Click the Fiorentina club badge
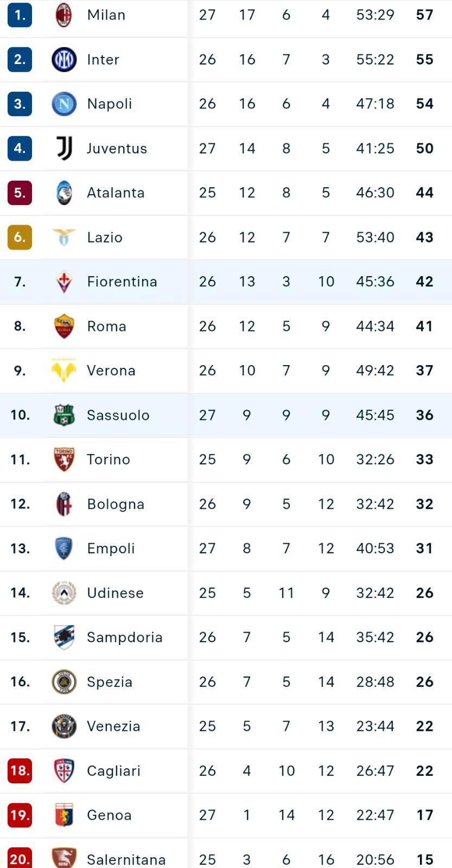The width and height of the screenshot is (452, 868). click(64, 282)
